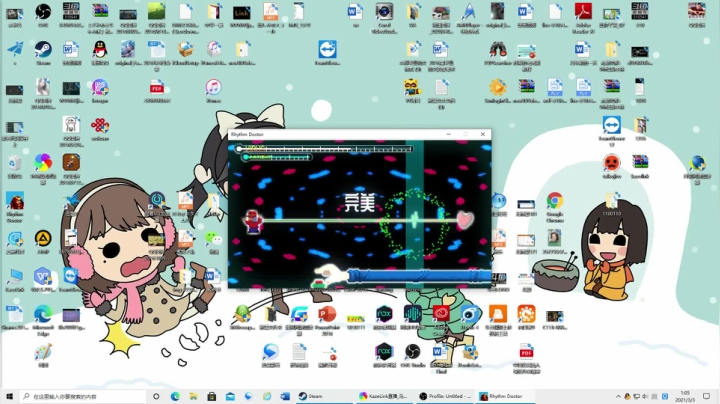
Task: Open the Corel VideoStudio desktop shortcut
Action: pos(384,11)
